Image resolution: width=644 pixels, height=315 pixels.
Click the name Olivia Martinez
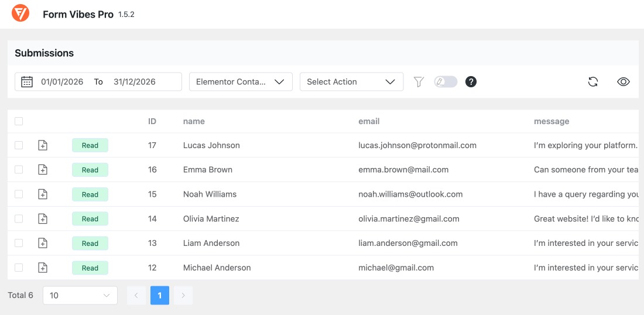point(211,219)
